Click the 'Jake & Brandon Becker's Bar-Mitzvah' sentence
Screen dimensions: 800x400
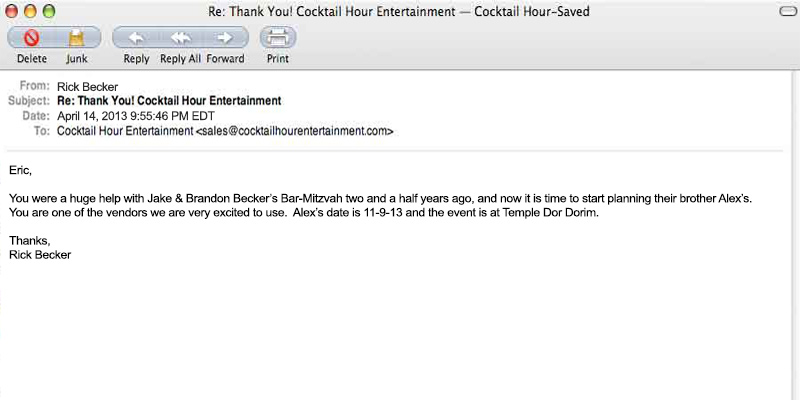coord(381,198)
